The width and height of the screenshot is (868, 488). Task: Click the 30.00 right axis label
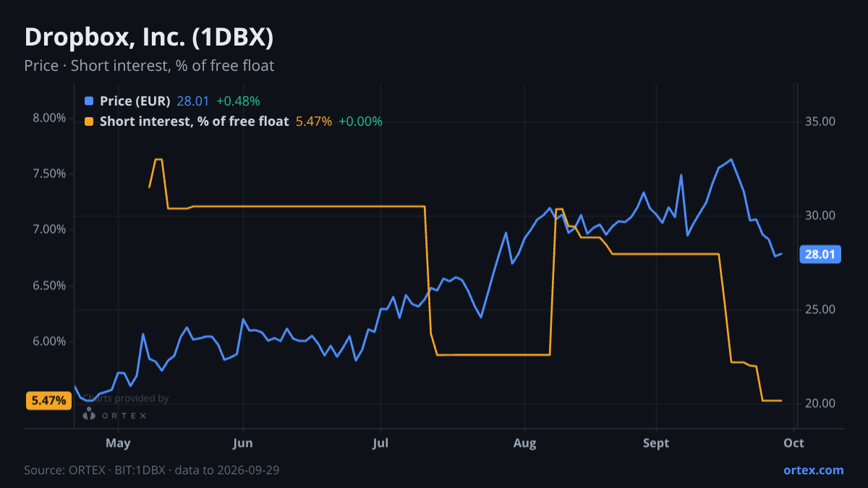(x=820, y=215)
